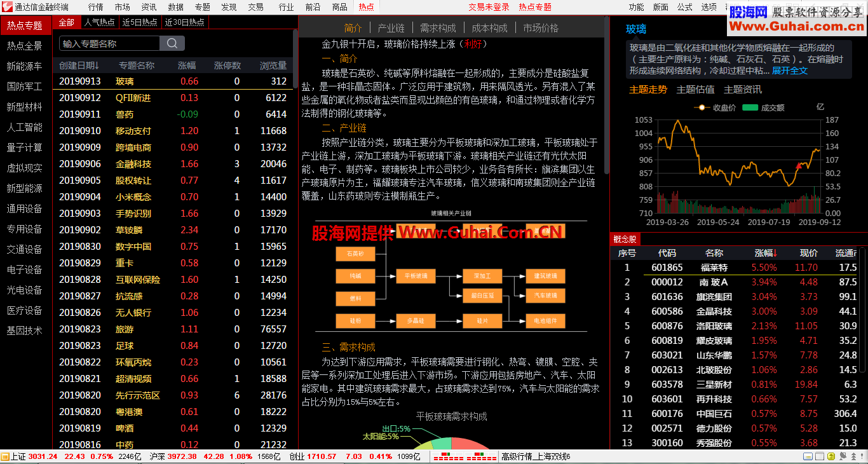The width and height of the screenshot is (868, 464).
Task: Select 人工智能 in left sidebar
Action: click(25, 127)
